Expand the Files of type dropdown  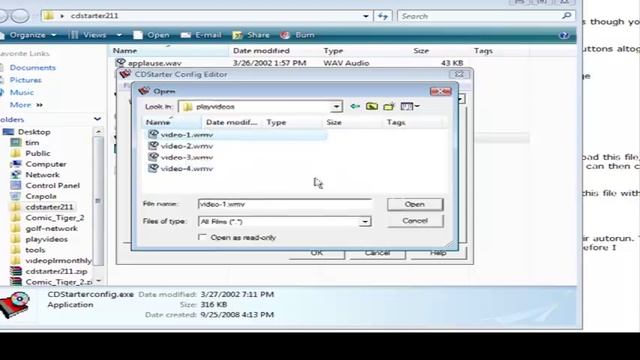point(365,222)
